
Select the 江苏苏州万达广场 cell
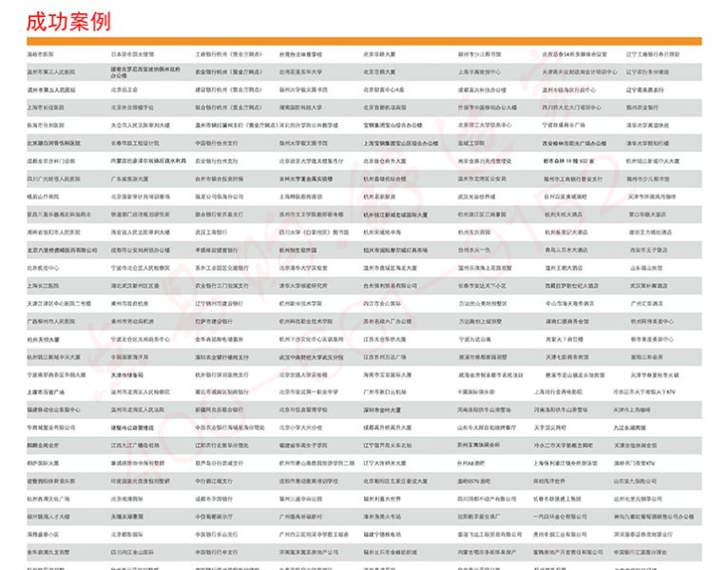[384, 357]
